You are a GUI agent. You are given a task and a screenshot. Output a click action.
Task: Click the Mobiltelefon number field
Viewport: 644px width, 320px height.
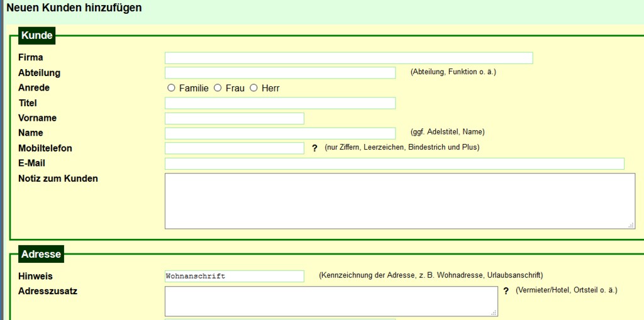234,148
